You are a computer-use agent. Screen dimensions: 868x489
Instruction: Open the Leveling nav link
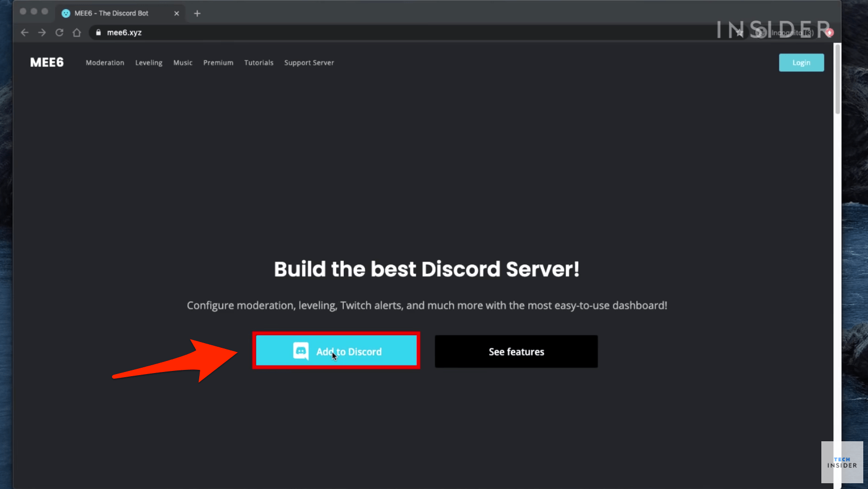pyautogui.click(x=149, y=63)
